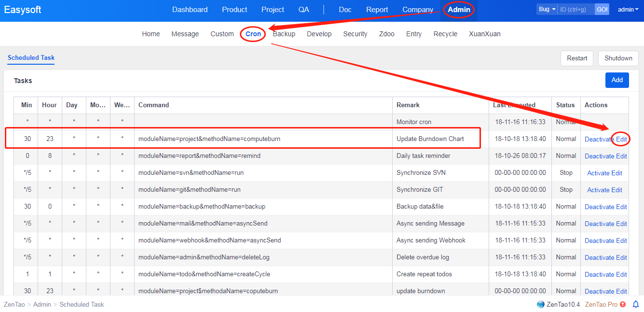The width and height of the screenshot is (644, 312).
Task: Deactivate the Backup data&file task
Action: tap(600, 207)
